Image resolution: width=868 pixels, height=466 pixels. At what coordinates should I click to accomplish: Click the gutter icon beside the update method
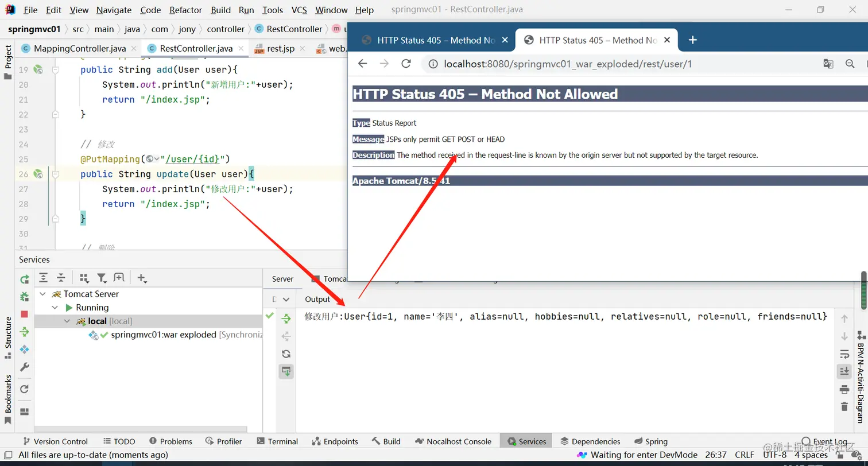point(38,174)
